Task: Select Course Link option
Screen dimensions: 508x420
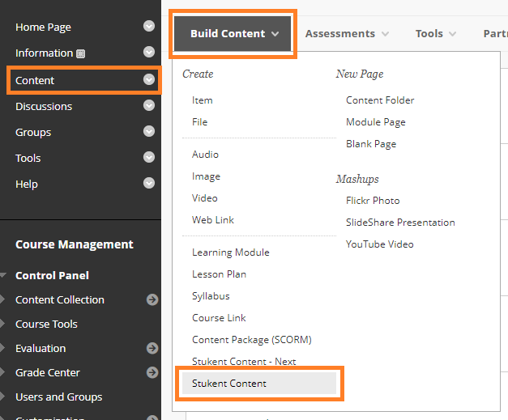Action: 219,318
